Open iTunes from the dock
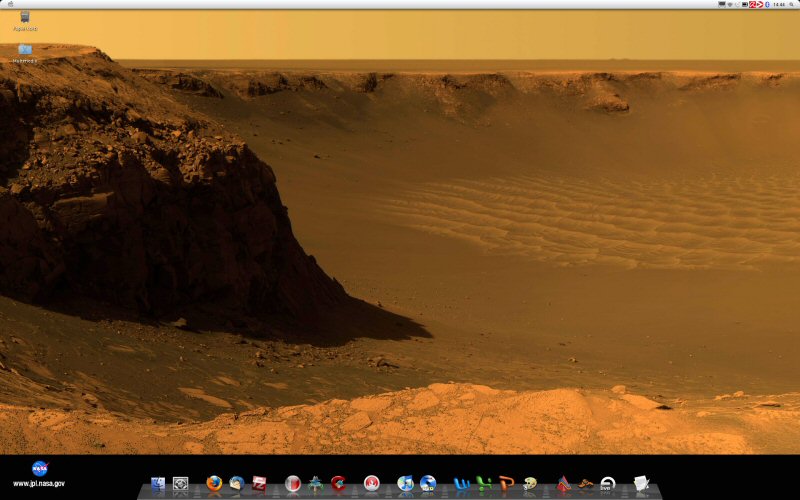The image size is (800, 500). pyautogui.click(x=405, y=484)
